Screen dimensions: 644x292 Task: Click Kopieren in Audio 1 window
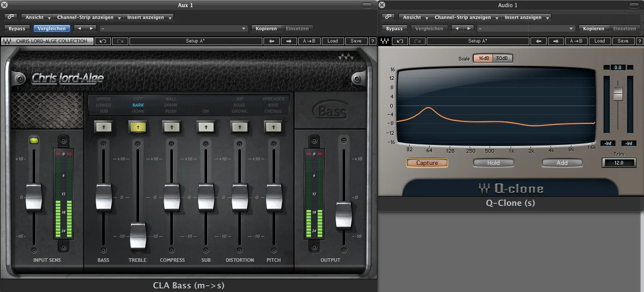coord(593,29)
